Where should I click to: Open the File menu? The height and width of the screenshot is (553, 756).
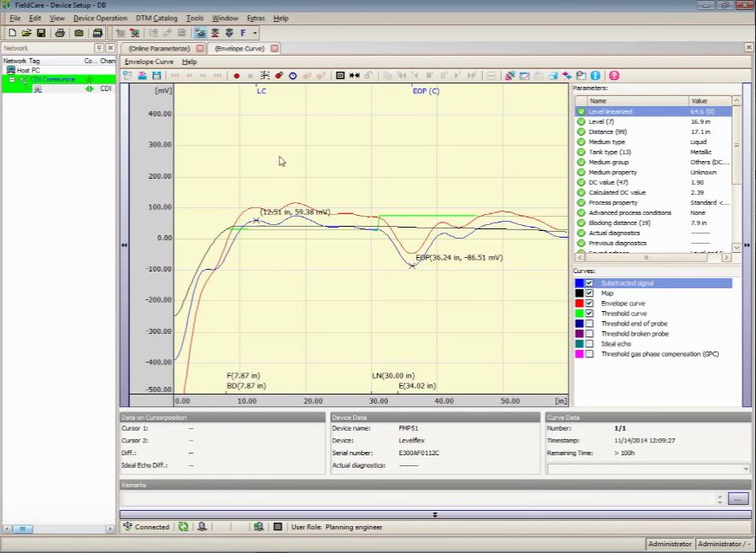pyautogui.click(x=15, y=18)
